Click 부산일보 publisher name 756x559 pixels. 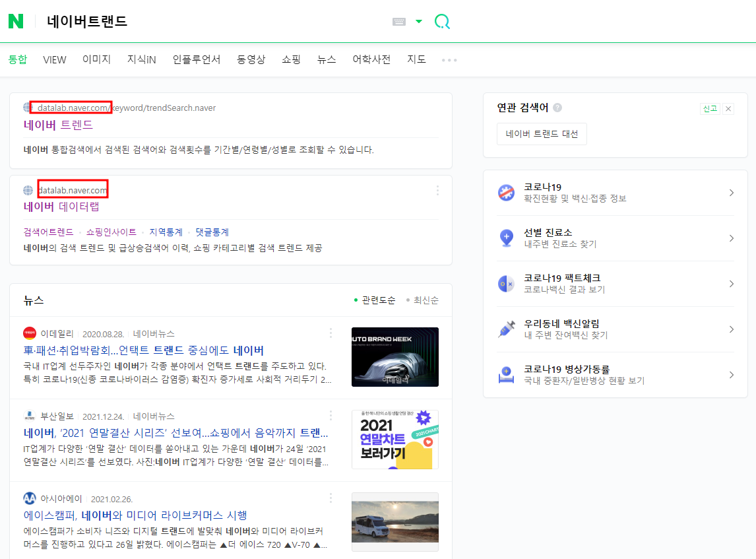pyautogui.click(x=57, y=416)
